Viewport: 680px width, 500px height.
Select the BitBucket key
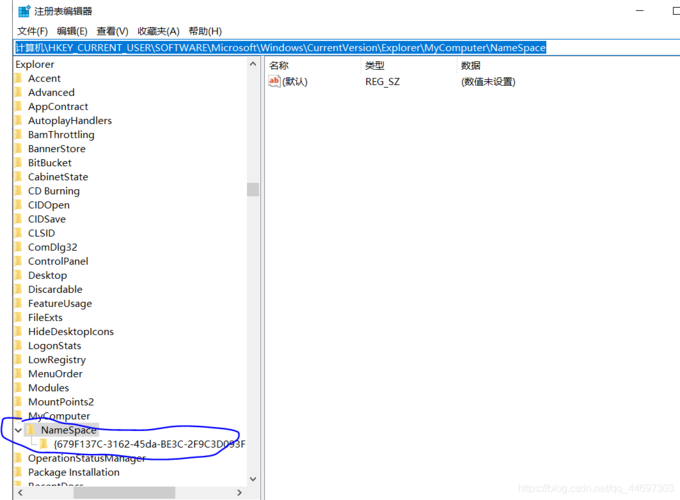click(x=50, y=163)
